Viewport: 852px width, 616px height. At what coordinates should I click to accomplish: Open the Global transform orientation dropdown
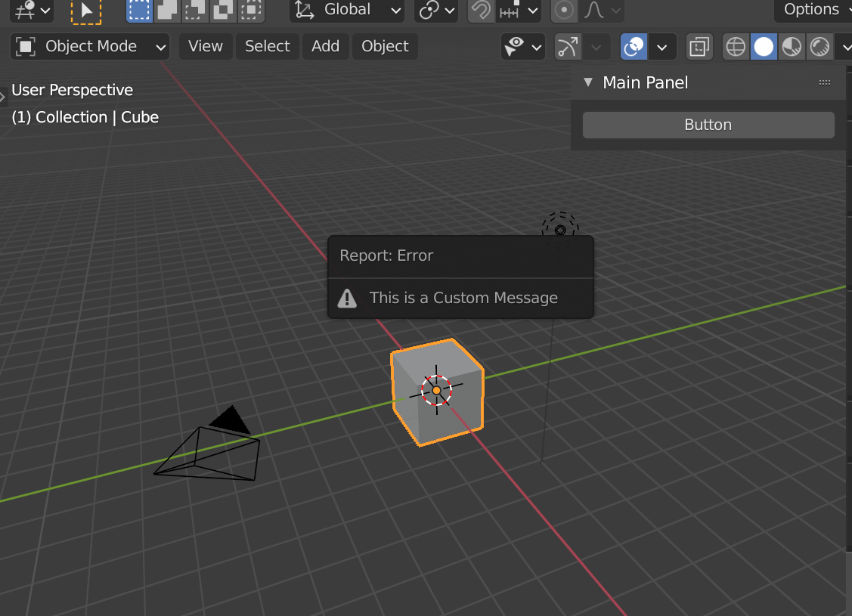tap(346, 11)
